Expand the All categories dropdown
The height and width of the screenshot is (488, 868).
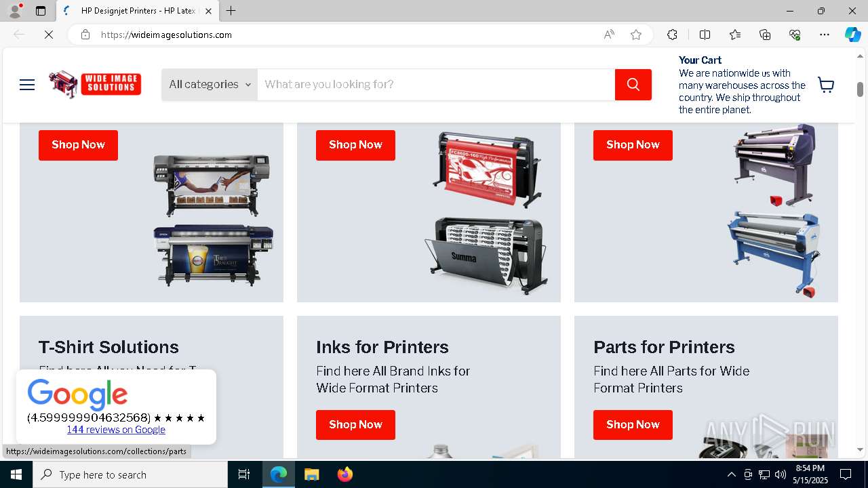click(x=210, y=85)
